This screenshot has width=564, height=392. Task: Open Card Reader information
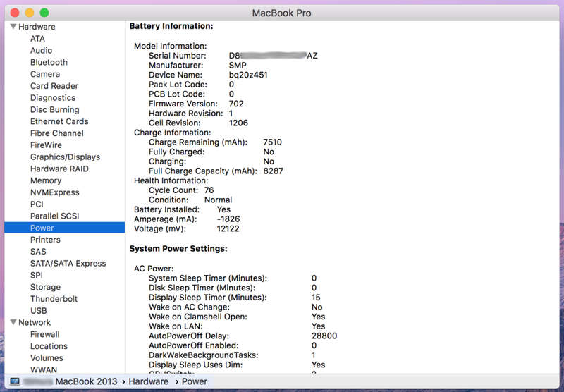tap(54, 86)
